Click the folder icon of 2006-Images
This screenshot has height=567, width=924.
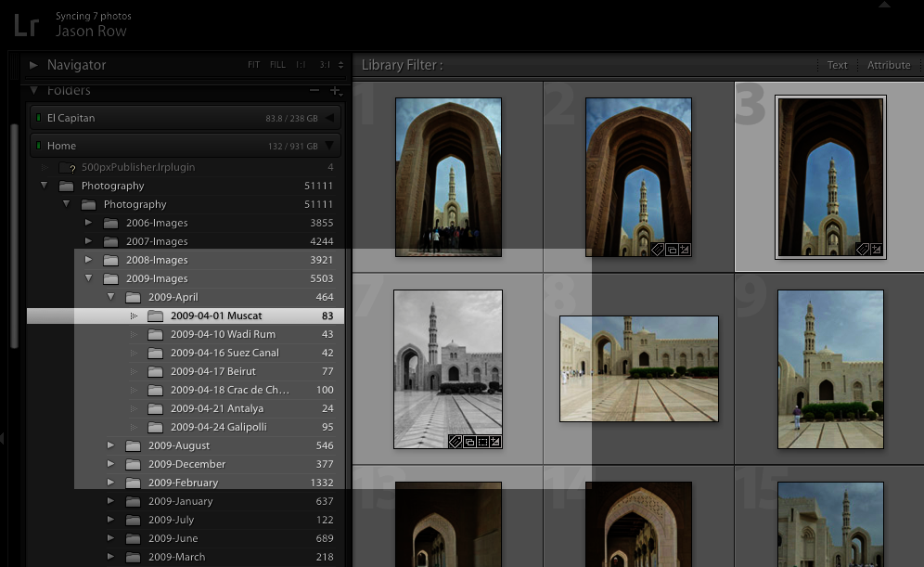click(110, 223)
